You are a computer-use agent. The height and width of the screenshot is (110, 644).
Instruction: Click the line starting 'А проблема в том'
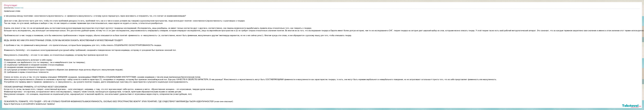83,45
